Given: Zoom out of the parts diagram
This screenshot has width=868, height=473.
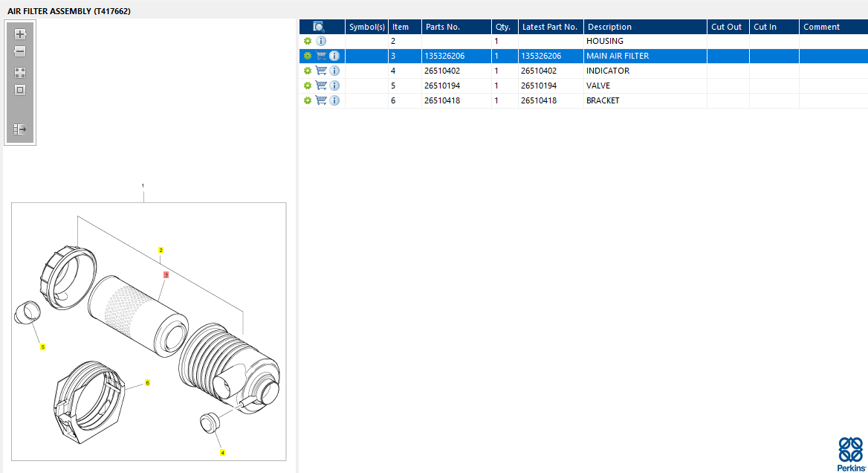Looking at the screenshot, I should [20, 52].
